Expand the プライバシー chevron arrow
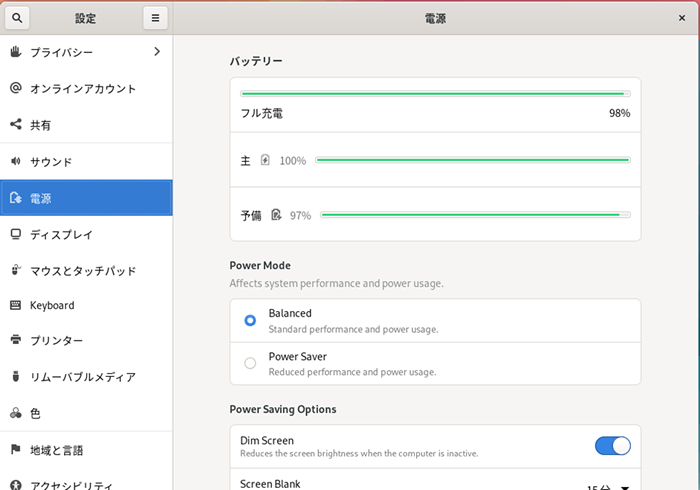 click(x=156, y=51)
